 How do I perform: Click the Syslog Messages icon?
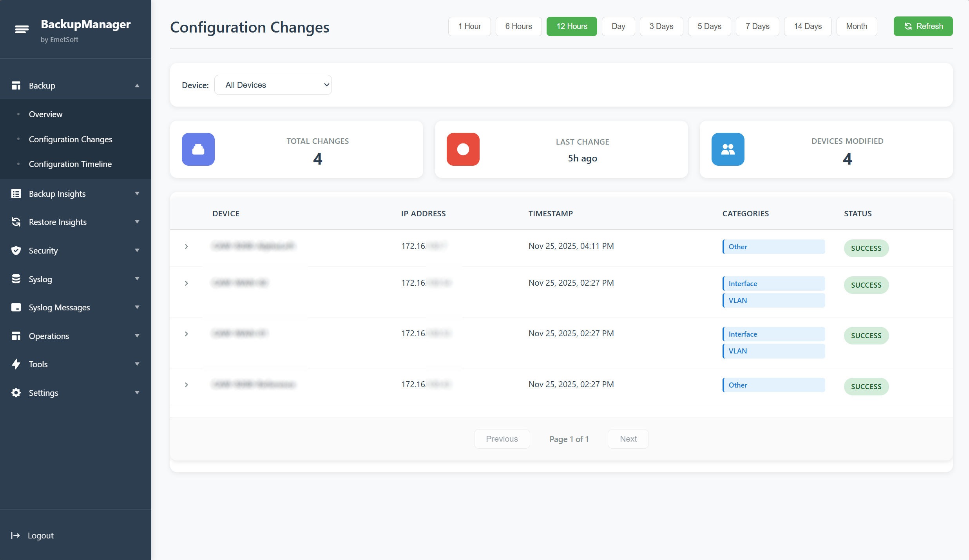coord(16,307)
